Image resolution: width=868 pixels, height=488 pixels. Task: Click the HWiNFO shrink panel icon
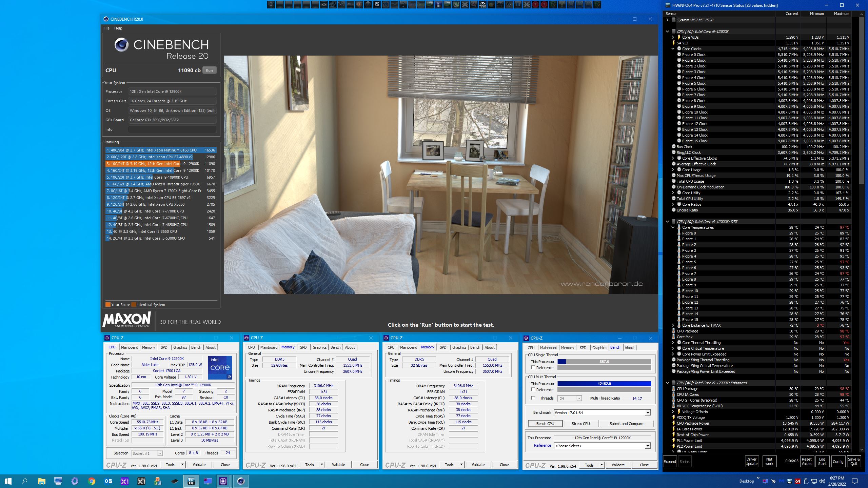pyautogui.click(x=684, y=461)
